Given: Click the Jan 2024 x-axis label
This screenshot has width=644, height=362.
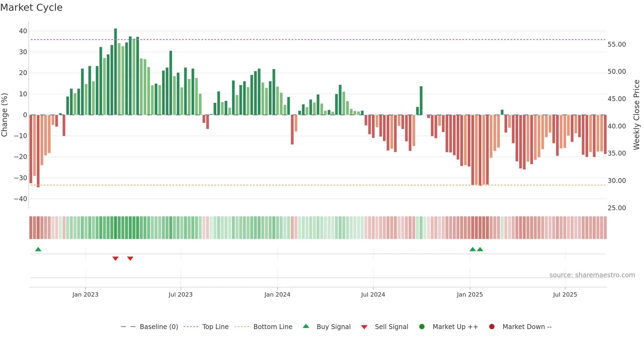Looking at the screenshot, I should (277, 295).
